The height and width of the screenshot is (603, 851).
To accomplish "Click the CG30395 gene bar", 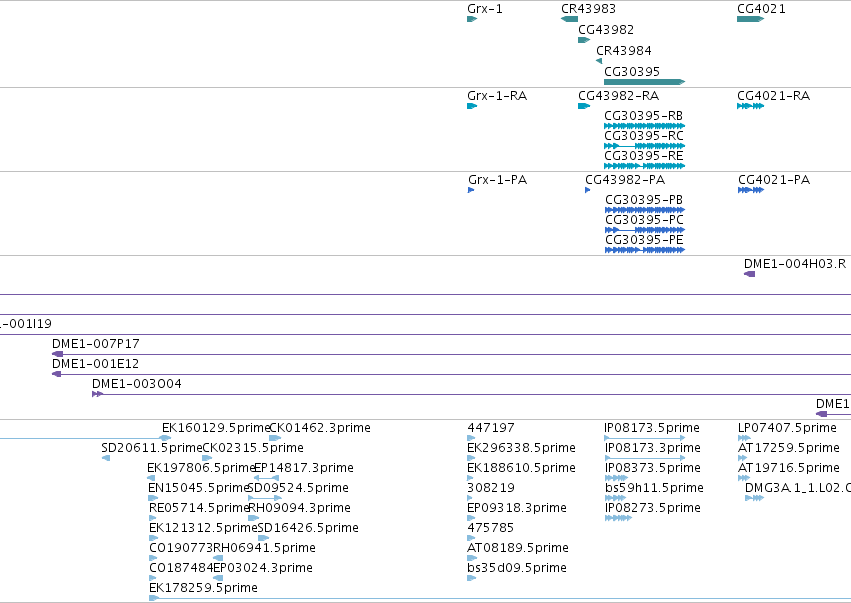I will 645,82.
